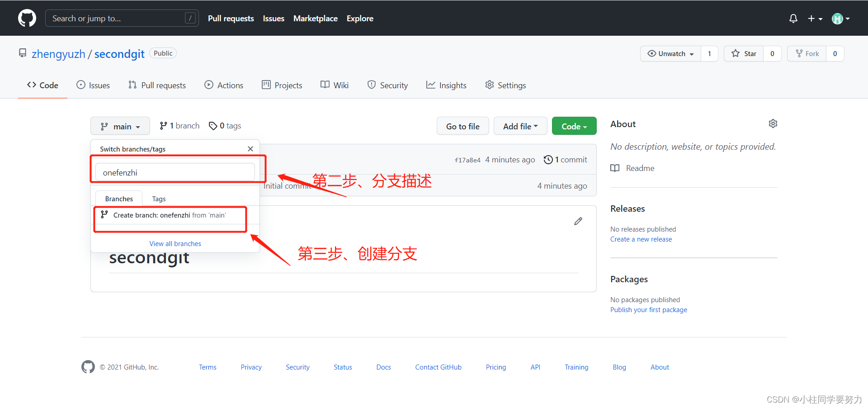Switch to repository Issues tab

coord(93,85)
